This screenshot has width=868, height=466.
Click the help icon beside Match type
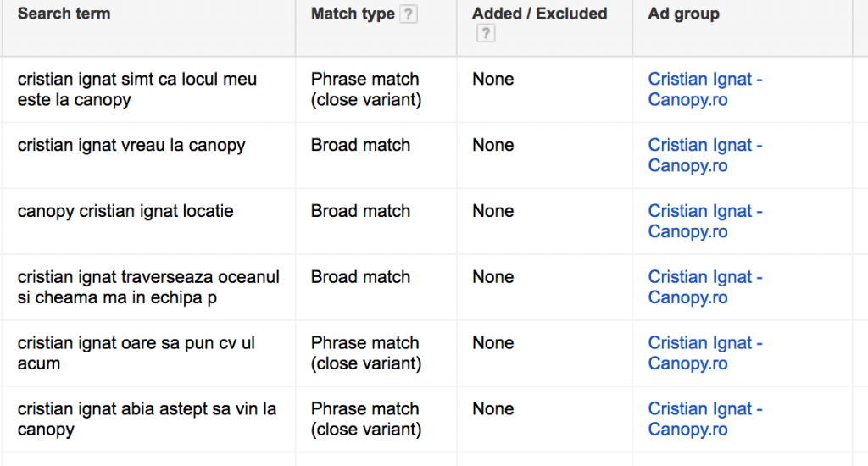(409, 14)
